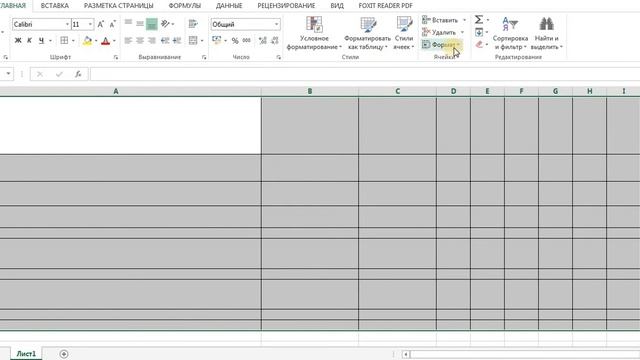640x360 pixels.
Task: Apply the red font color A
Action: click(106, 40)
